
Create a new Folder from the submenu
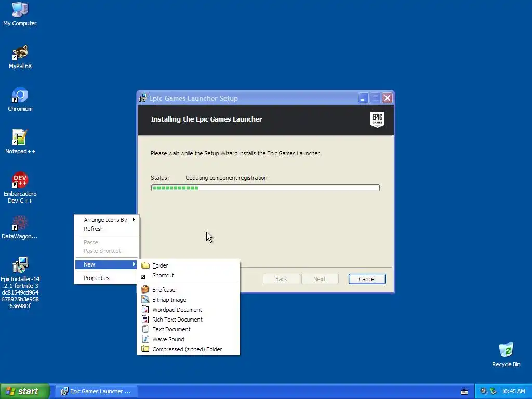(188, 265)
